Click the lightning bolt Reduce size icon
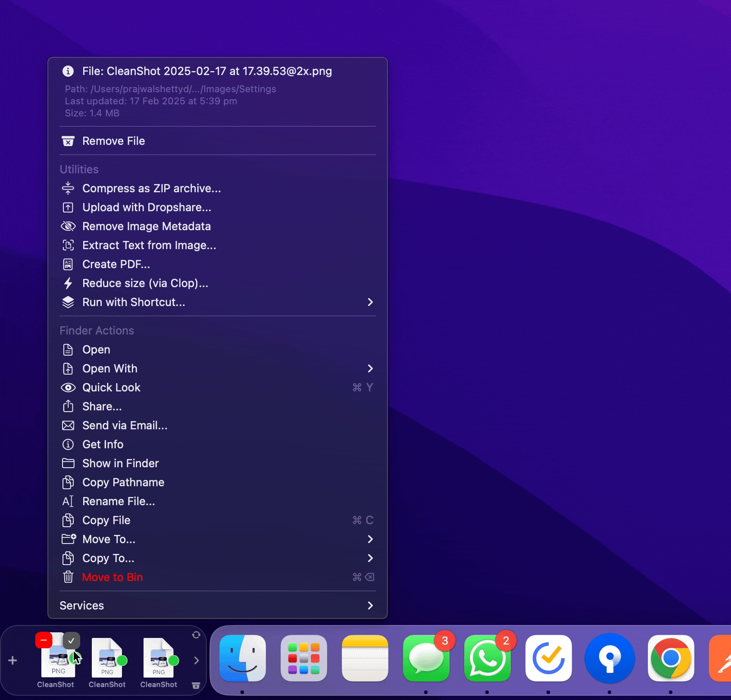The image size is (731, 700). [x=68, y=283]
